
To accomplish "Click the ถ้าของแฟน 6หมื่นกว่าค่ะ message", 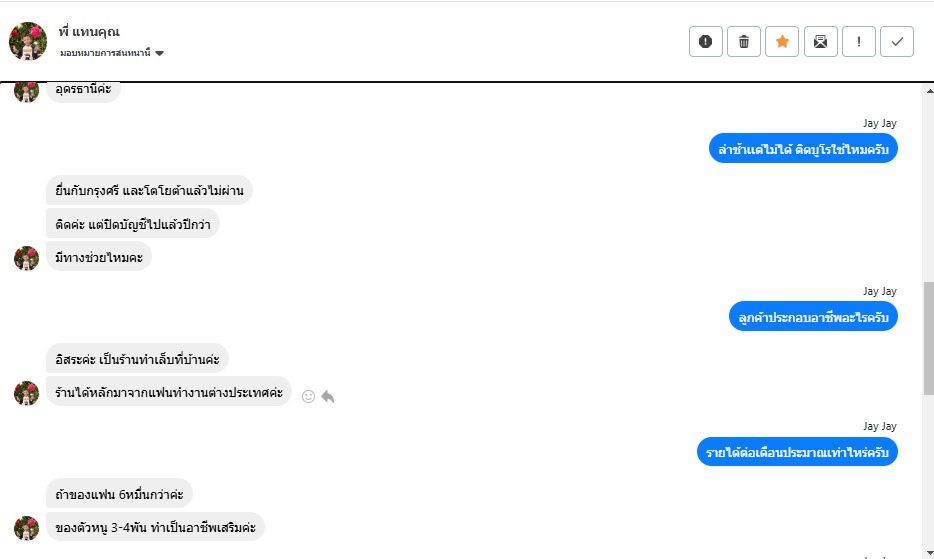I will pyautogui.click(x=119, y=493).
